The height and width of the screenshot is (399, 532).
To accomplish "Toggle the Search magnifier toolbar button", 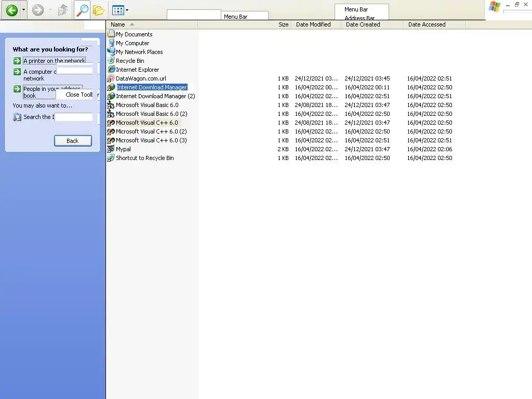I will click(x=82, y=10).
